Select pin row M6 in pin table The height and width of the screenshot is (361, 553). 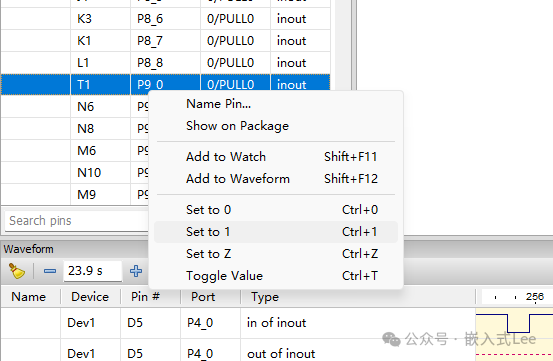click(74, 151)
